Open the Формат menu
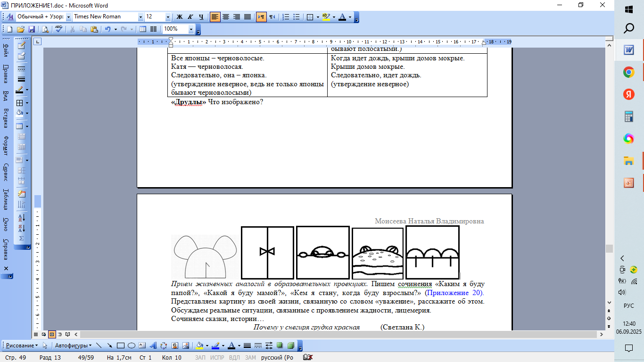Image resolution: width=644 pixels, height=362 pixels. click(6, 146)
